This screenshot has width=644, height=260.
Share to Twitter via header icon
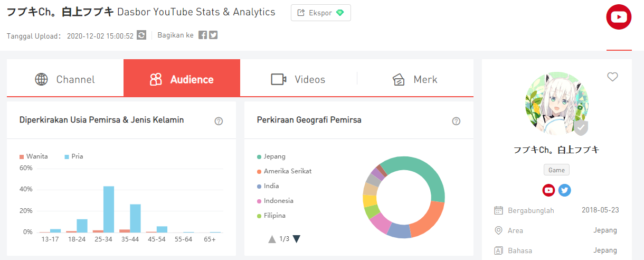(x=213, y=35)
